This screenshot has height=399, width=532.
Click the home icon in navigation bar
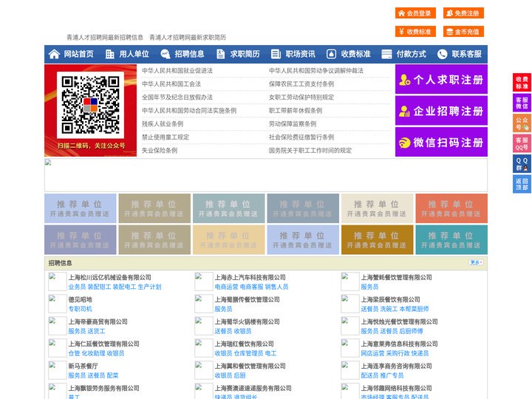[x=54, y=54]
